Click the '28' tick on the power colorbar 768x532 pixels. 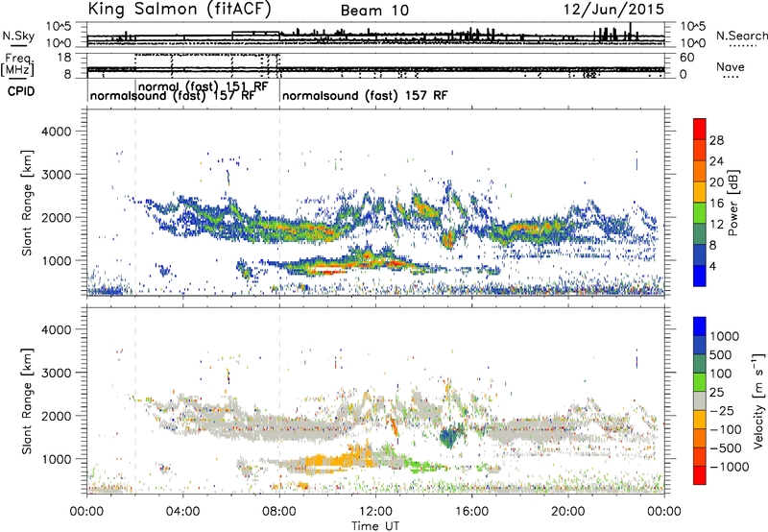pyautogui.click(x=716, y=140)
